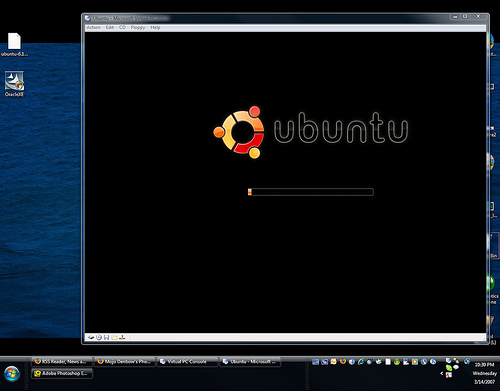The image size is (500, 391).
Task: Expand hidden system tray icons arrow
Action: 442,373
